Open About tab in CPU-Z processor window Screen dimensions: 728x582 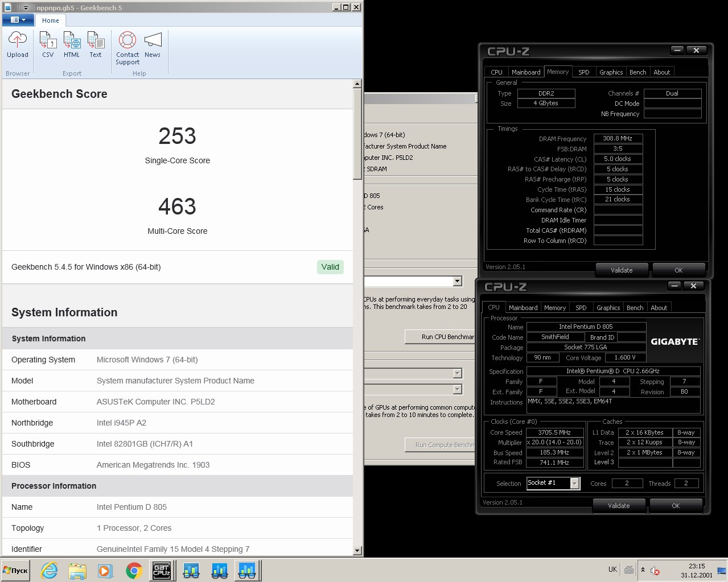(659, 308)
